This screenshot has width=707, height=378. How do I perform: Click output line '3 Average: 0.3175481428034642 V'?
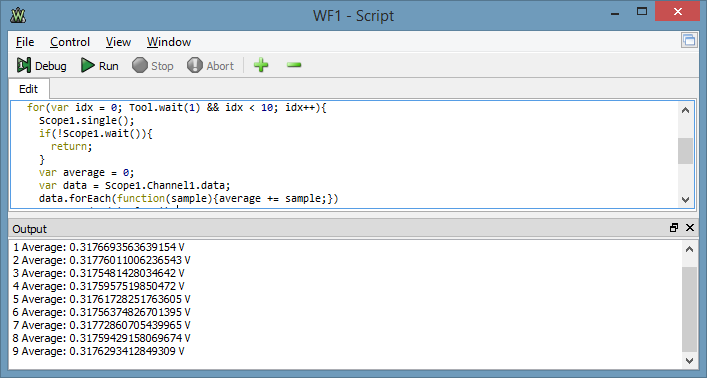click(99, 273)
